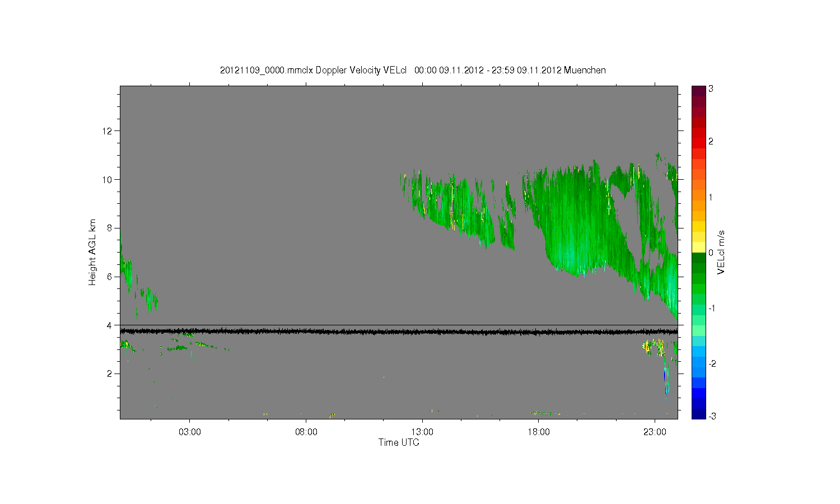
Task: Click the black noisy line below 4 km
Action: tap(399, 332)
